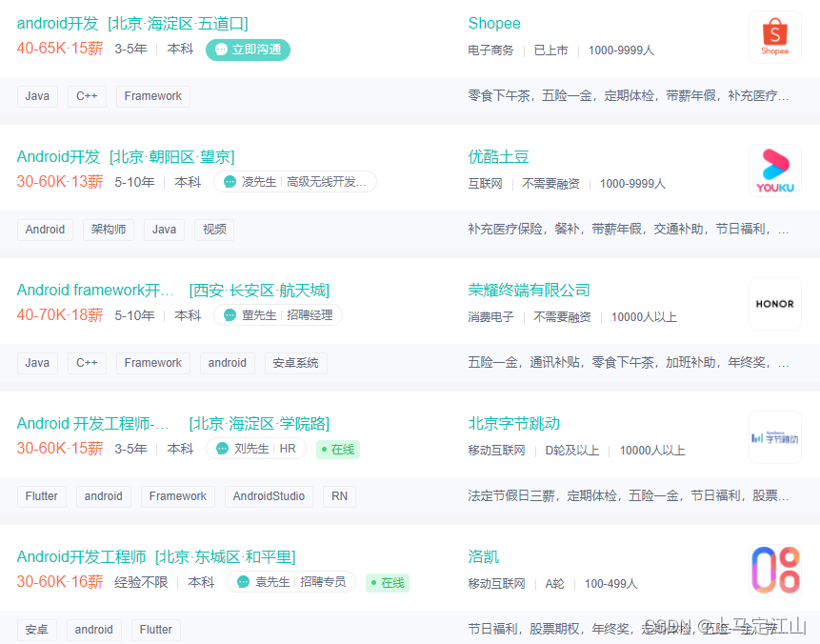Click the Flutter tag in 洛凯 job
Image resolution: width=820 pixels, height=644 pixels.
pyautogui.click(x=156, y=630)
